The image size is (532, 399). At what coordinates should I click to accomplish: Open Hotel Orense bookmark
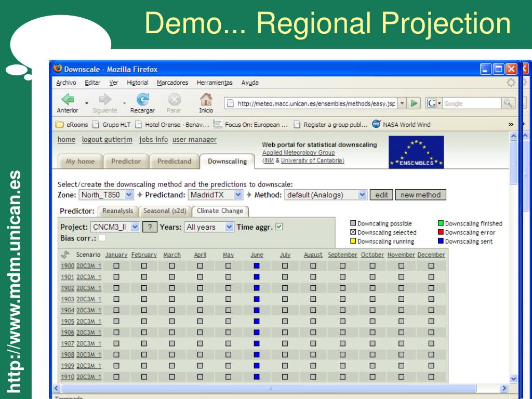point(172,125)
